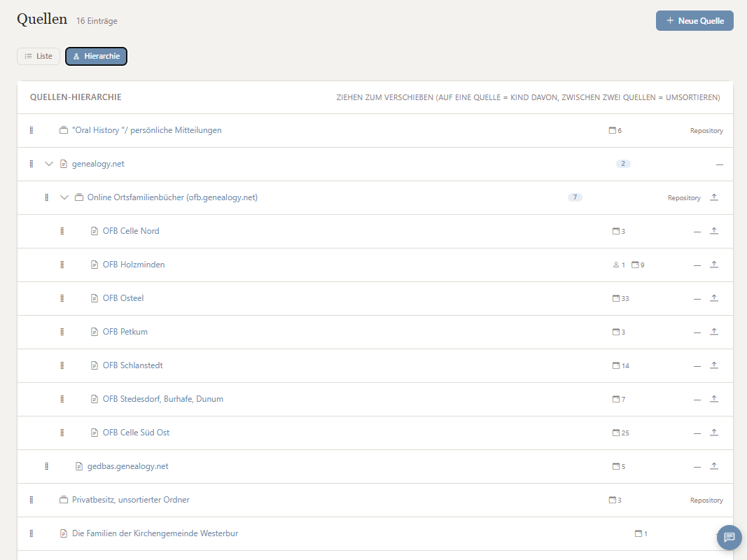Open OFB Celle Süd Ost source

pyautogui.click(x=137, y=433)
